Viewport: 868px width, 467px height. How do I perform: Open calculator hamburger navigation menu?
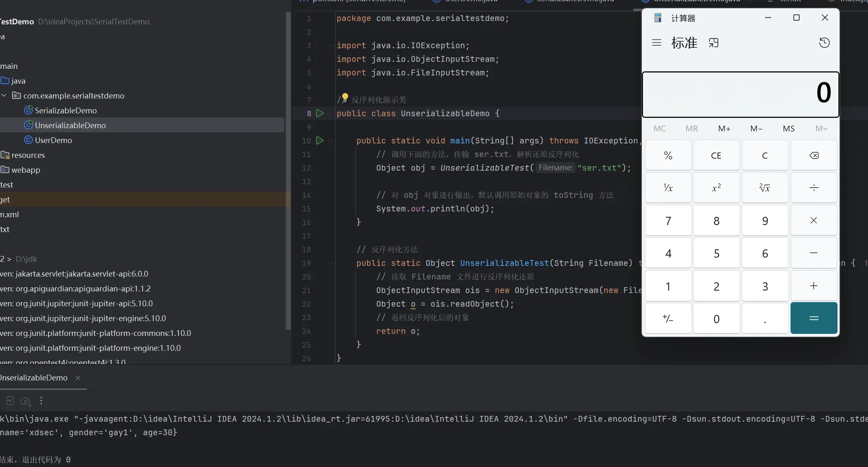click(657, 43)
